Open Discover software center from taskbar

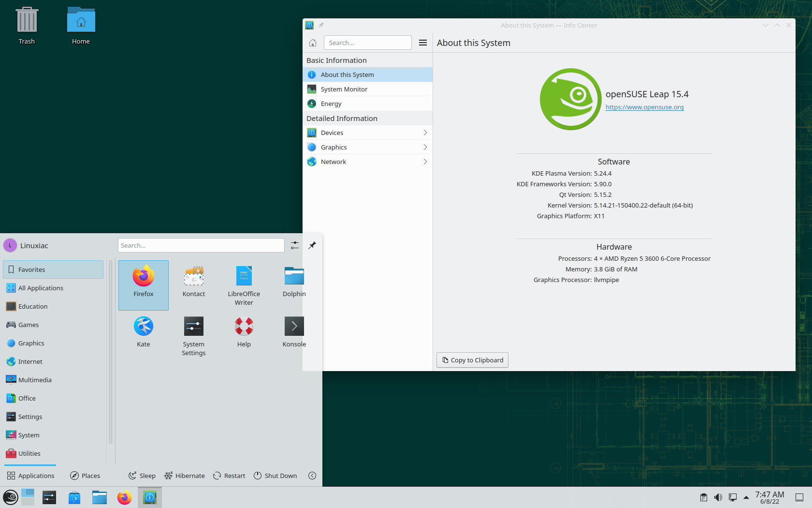[x=74, y=497]
